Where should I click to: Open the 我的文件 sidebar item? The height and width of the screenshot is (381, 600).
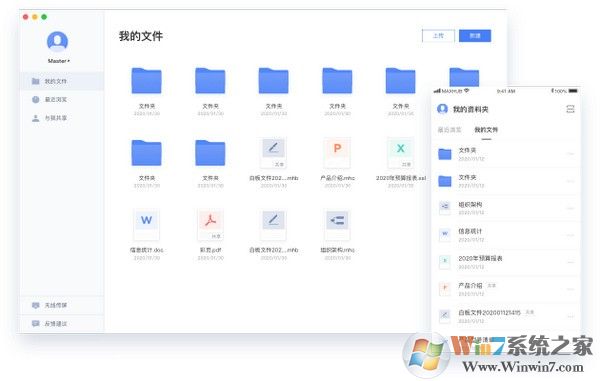tap(62, 81)
